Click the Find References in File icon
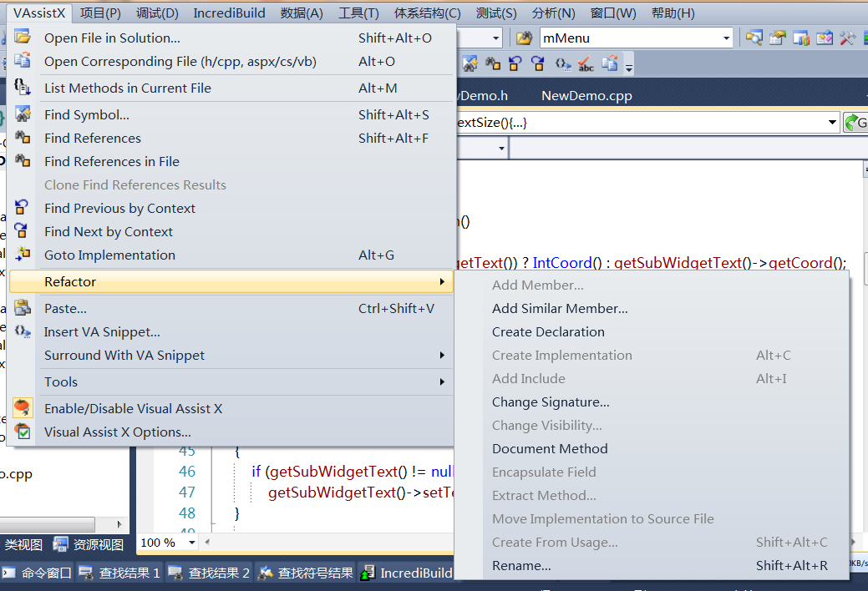The image size is (868, 591). point(23,160)
